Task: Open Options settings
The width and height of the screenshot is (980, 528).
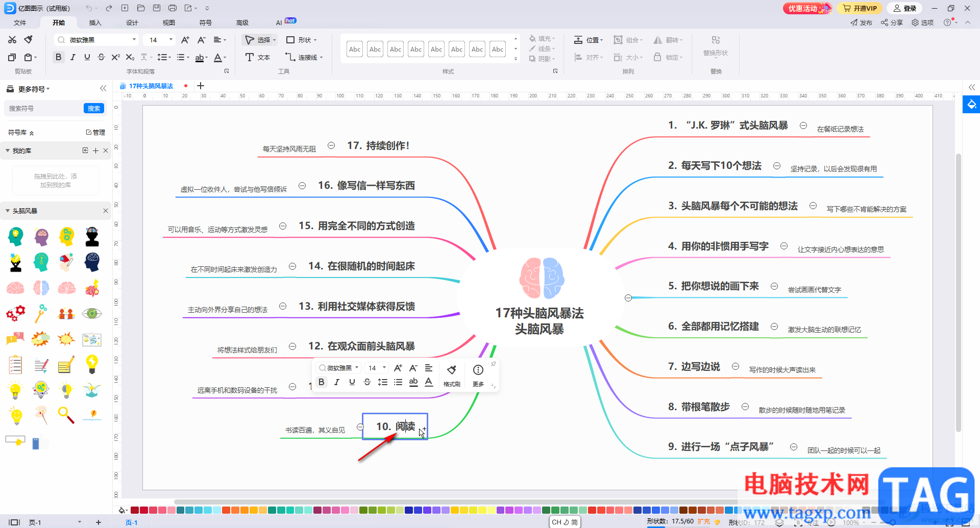Action: pos(922,22)
